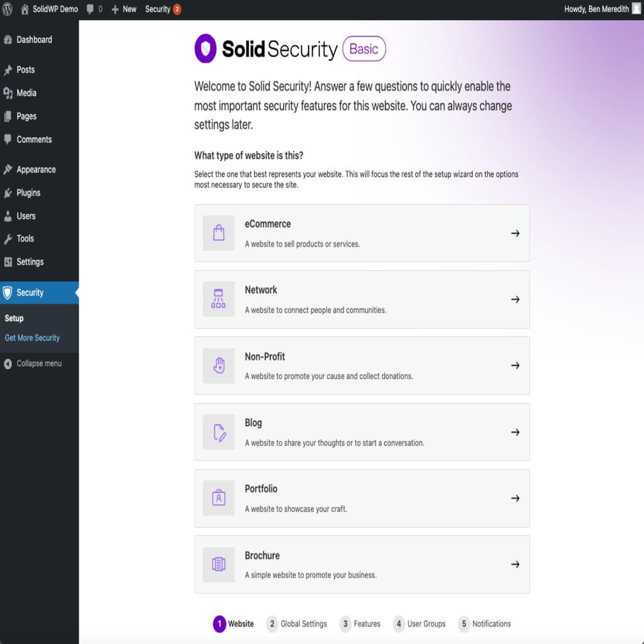Click the Solid Security purple shield logo
The height and width of the screenshot is (644, 644).
pyautogui.click(x=206, y=48)
